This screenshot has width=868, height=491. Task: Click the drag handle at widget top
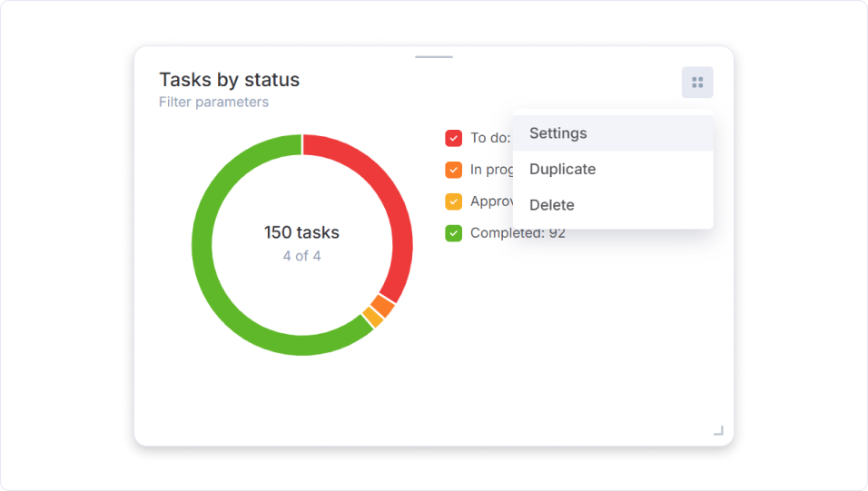tap(433, 57)
